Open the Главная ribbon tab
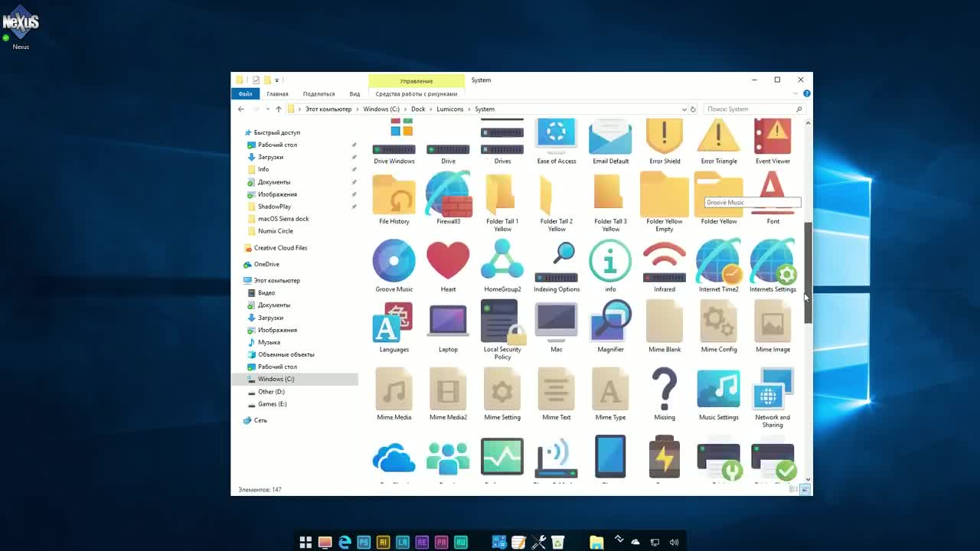This screenshot has height=551, width=980. (277, 93)
